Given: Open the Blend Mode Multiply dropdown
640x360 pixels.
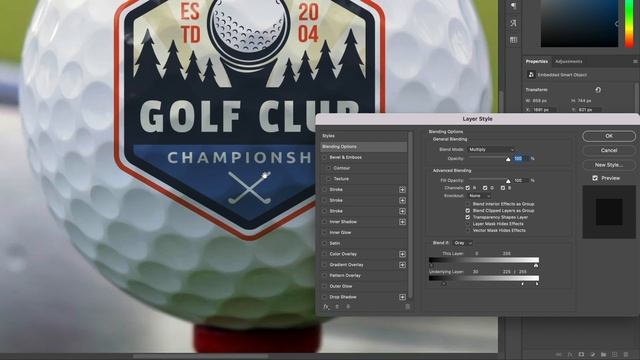Looking at the screenshot, I should click(x=491, y=150).
